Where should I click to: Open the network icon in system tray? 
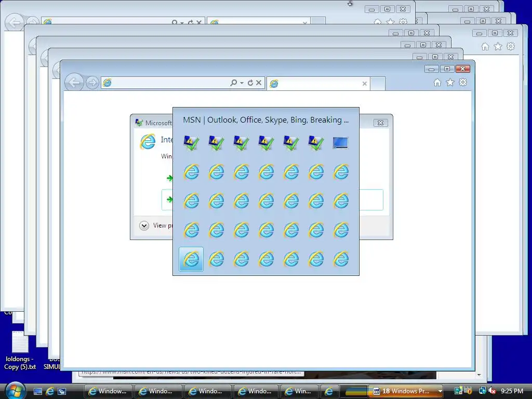[482, 391]
